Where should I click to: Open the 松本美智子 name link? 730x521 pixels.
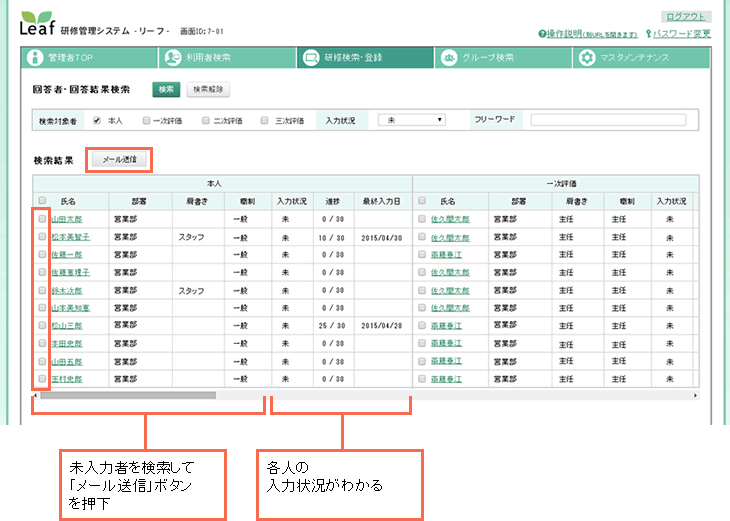click(x=70, y=237)
